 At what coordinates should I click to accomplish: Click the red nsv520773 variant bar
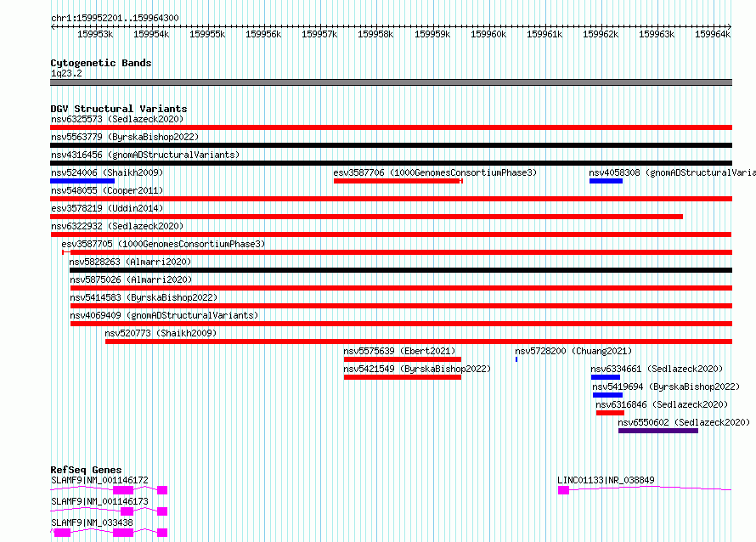pyautogui.click(x=419, y=342)
